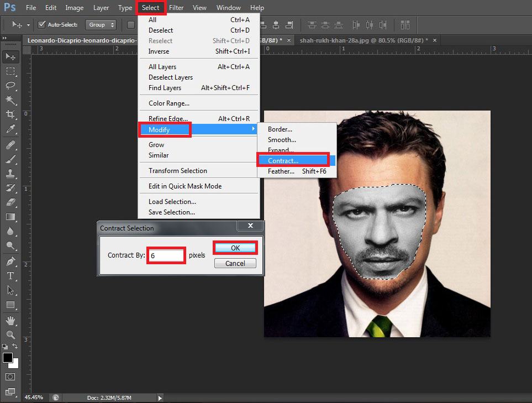
Task: Choose Deselect in Select menu
Action: coord(198,30)
